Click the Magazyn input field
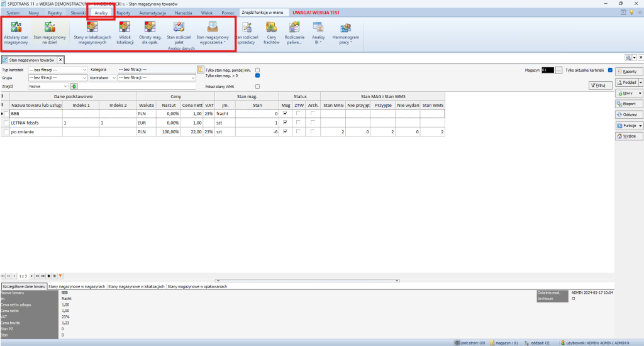The height and width of the screenshot is (346, 644). coord(547,70)
